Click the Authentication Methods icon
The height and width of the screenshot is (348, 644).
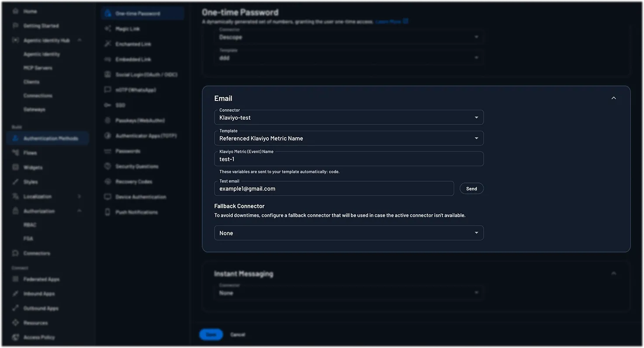tap(16, 138)
